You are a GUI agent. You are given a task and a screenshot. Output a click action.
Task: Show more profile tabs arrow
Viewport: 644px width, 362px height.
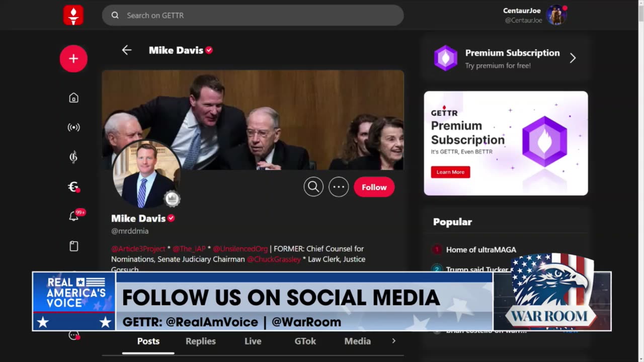pos(393,341)
